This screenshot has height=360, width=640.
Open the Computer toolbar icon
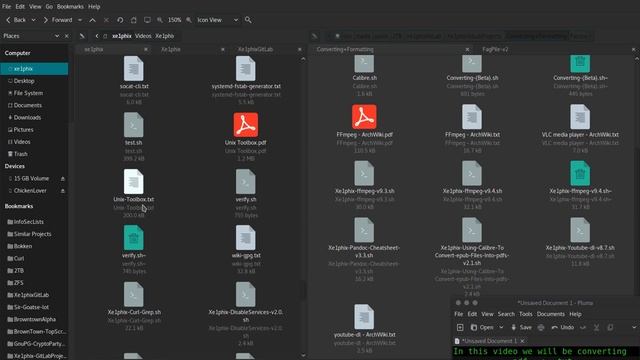coord(147,20)
